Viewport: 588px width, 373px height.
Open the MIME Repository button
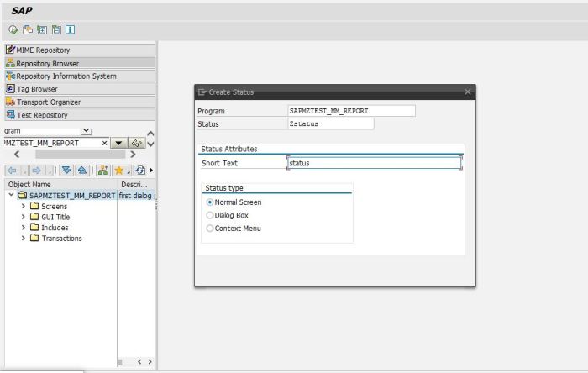tap(78, 50)
